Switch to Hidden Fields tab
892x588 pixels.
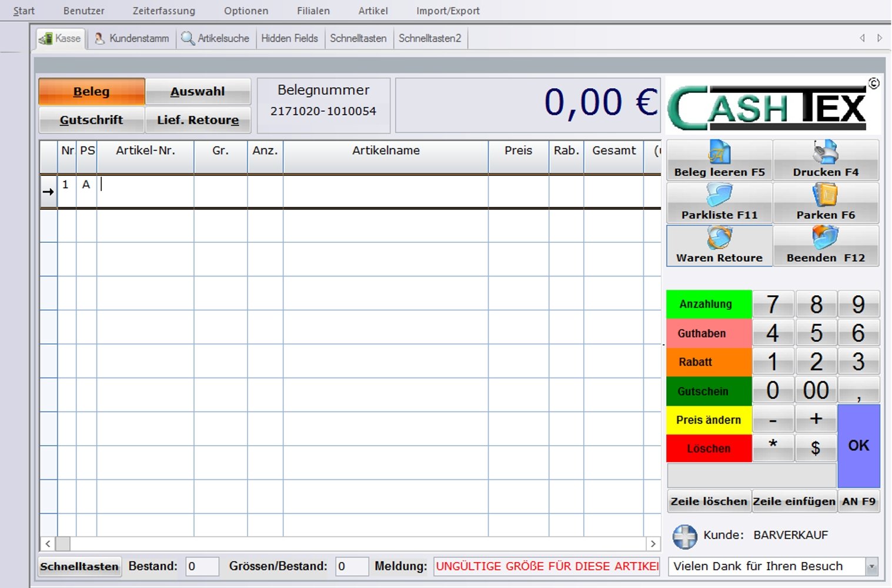(290, 38)
